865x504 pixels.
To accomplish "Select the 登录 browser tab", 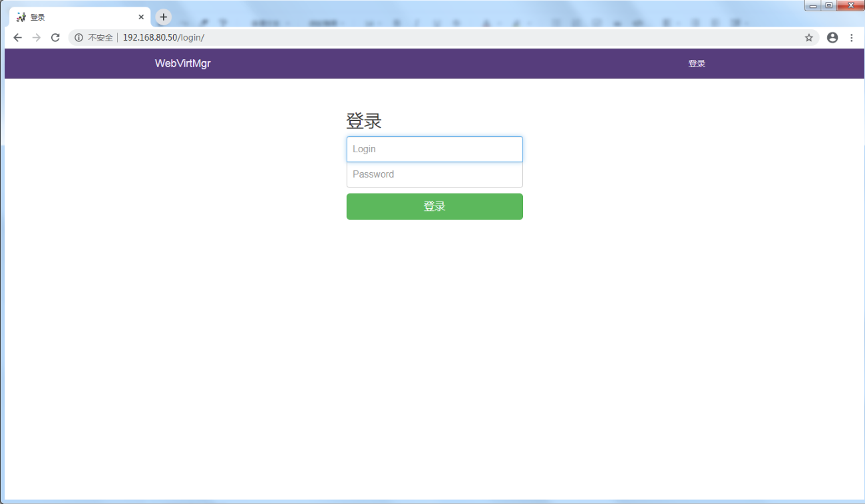I will click(73, 17).
